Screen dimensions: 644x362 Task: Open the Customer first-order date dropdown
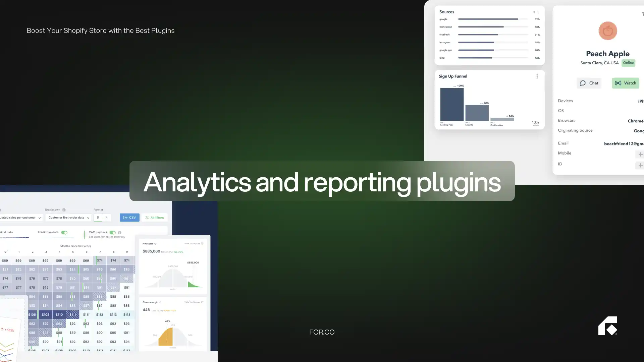click(x=68, y=217)
